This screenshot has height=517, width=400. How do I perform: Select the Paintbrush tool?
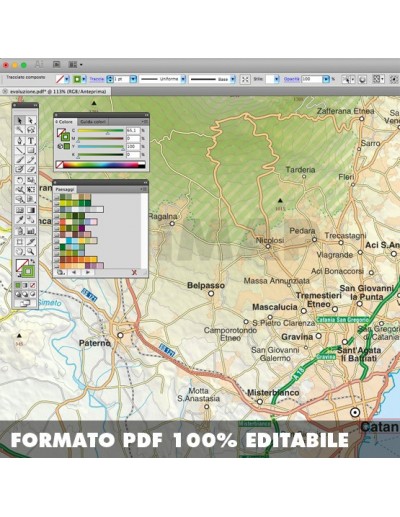pos(20,160)
